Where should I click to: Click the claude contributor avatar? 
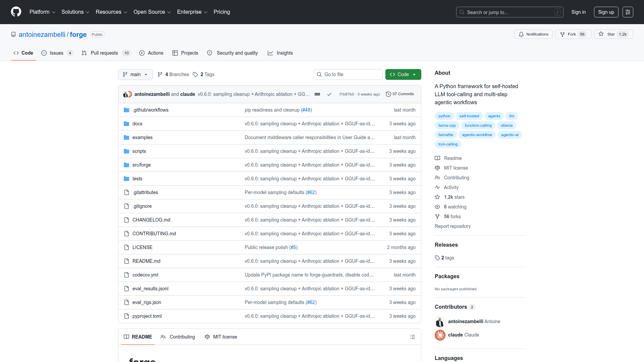440,335
